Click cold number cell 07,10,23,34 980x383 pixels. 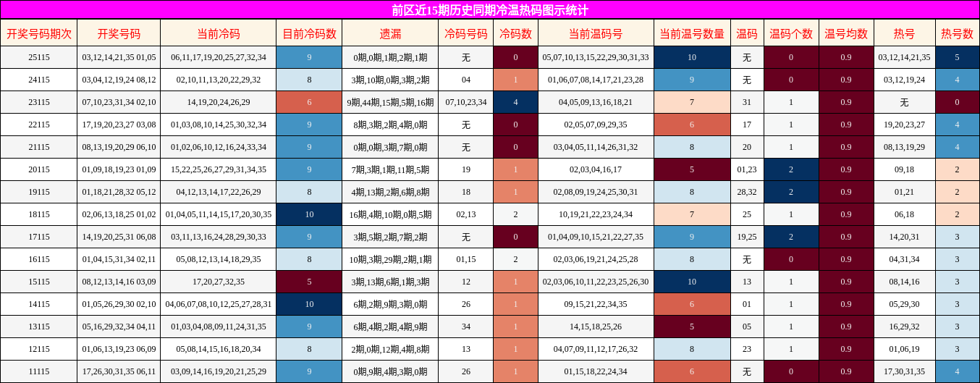coord(466,102)
